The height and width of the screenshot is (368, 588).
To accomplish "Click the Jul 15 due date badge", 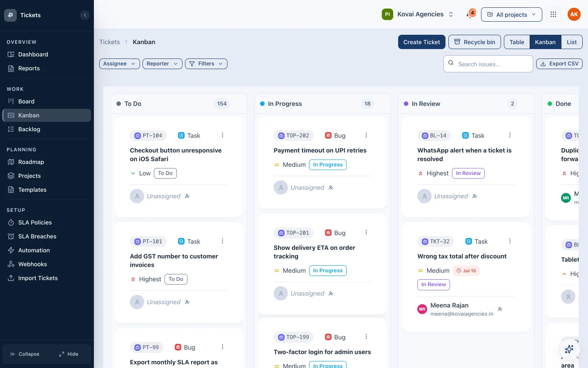I will pyautogui.click(x=466, y=271).
